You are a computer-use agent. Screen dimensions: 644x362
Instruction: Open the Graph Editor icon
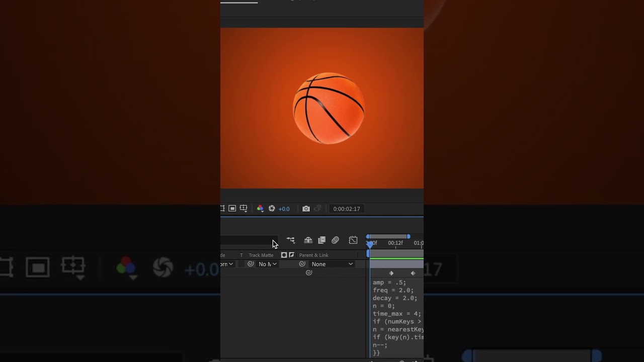353,240
